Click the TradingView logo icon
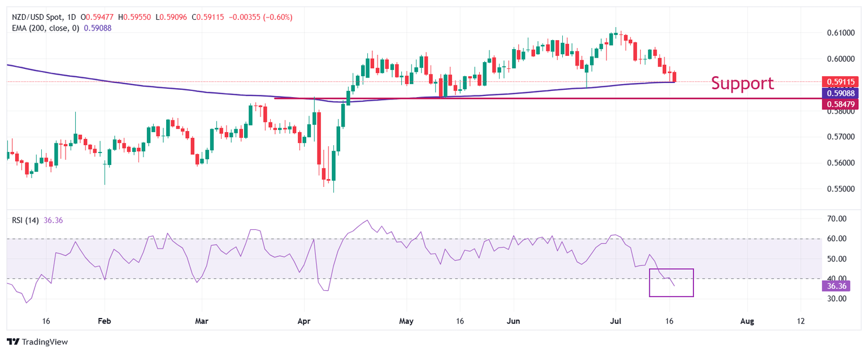This screenshot has height=353, width=868. pos(12,342)
